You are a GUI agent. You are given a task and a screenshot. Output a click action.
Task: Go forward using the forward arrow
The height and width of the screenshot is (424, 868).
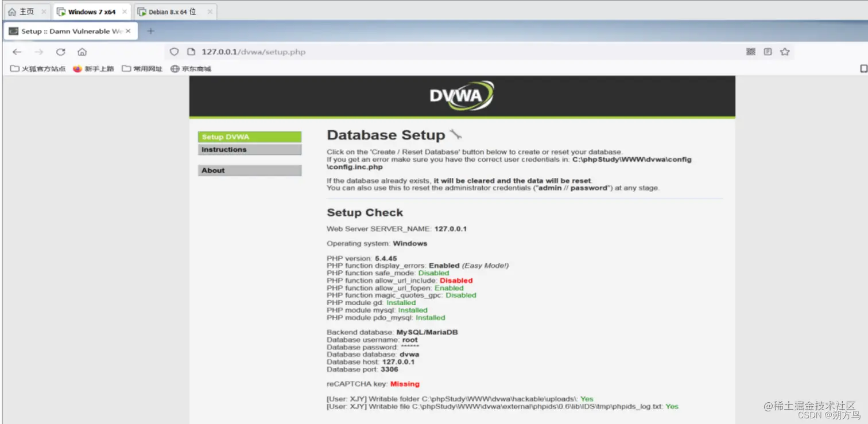[38, 52]
